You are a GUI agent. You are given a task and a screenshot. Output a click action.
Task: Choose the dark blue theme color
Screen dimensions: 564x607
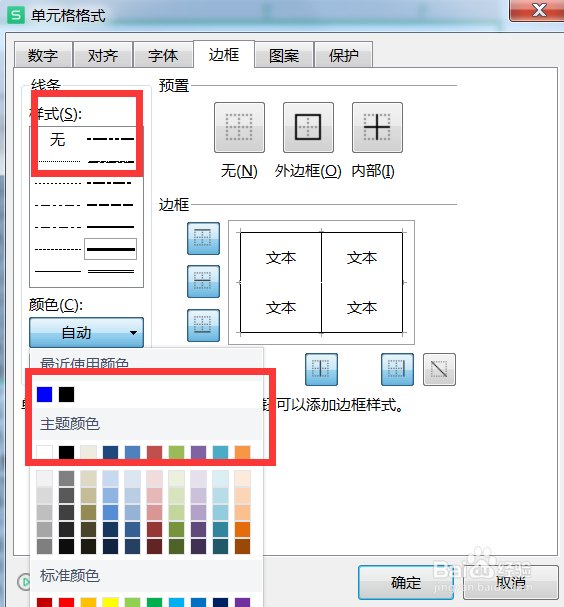pos(110,452)
